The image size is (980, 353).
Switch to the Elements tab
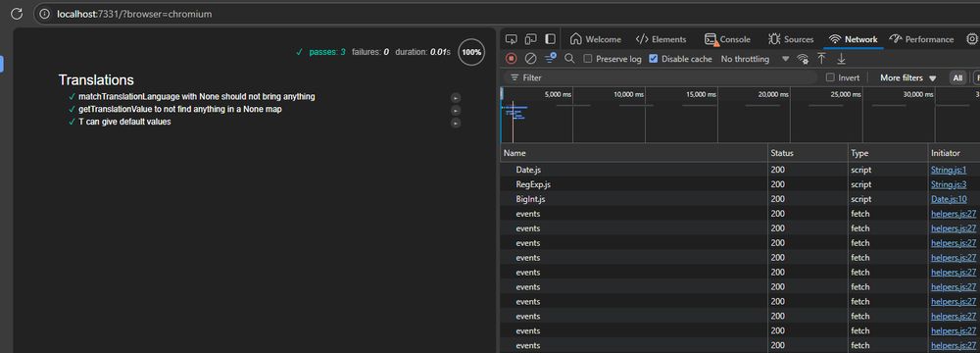pyautogui.click(x=661, y=39)
